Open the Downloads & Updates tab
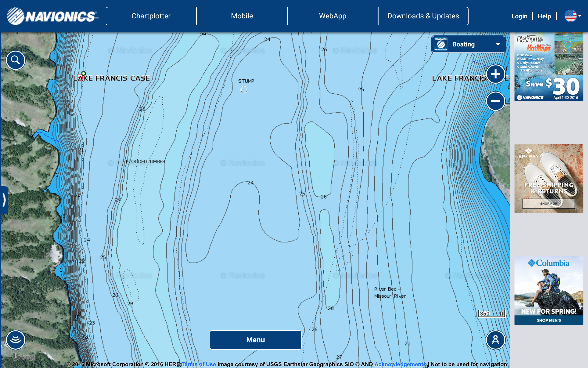This screenshot has width=588, height=368. 423,16
